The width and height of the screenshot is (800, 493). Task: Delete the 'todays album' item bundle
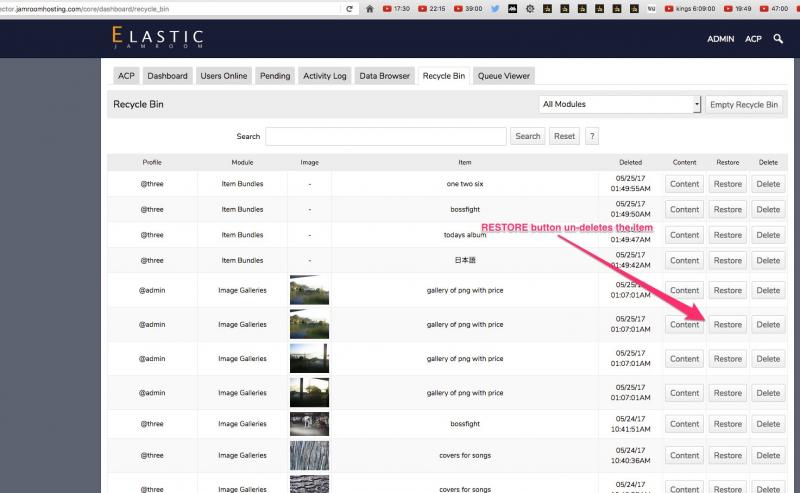(767, 235)
